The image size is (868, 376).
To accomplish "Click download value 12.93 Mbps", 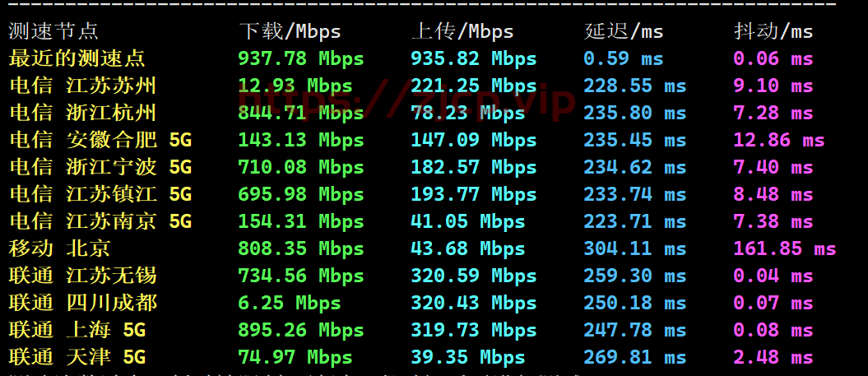I will [295, 86].
